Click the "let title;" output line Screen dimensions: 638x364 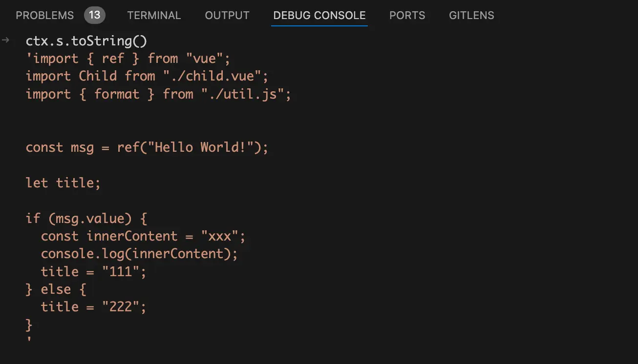point(63,183)
